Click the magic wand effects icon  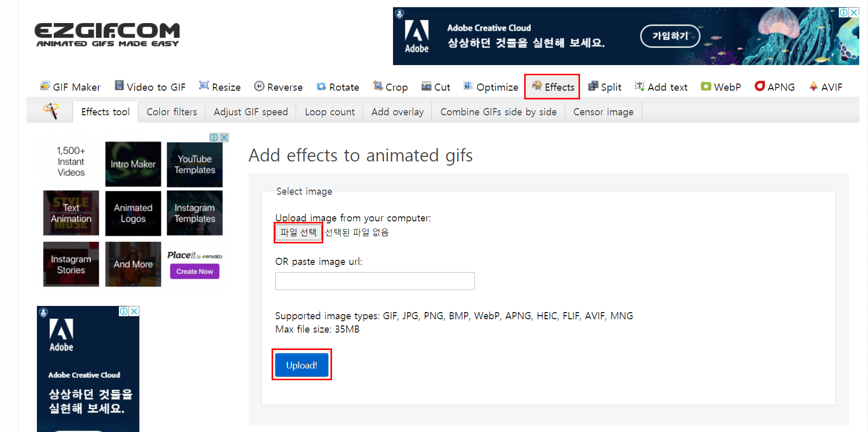[x=51, y=111]
